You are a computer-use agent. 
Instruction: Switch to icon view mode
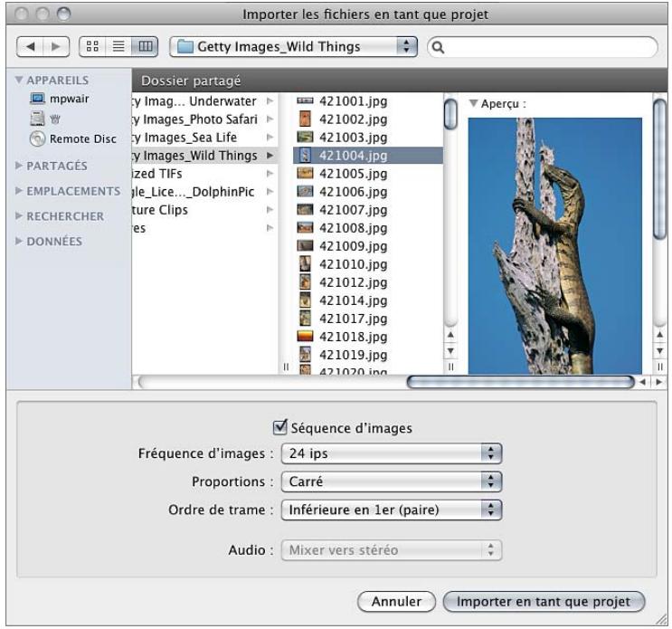pyautogui.click(x=92, y=46)
